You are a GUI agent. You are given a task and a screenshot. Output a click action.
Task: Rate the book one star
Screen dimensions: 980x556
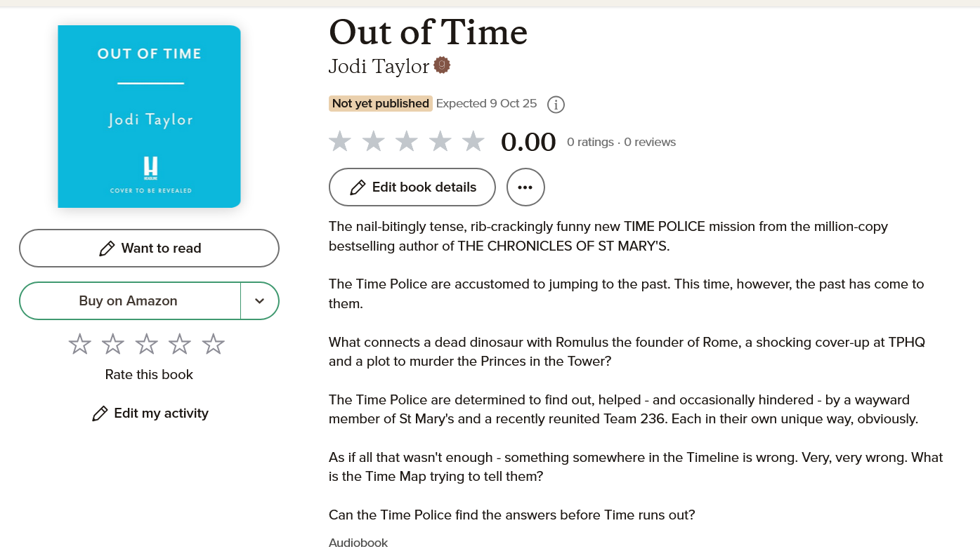(79, 343)
